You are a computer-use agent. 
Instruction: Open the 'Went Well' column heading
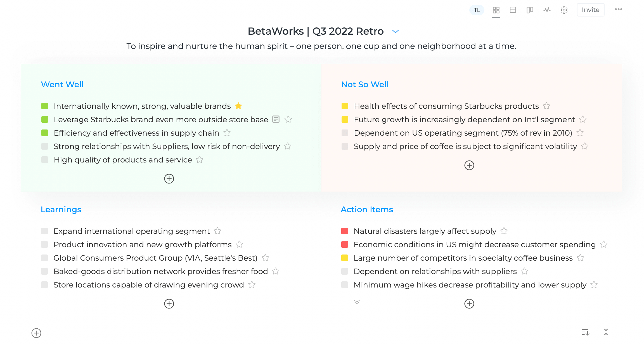[62, 84]
